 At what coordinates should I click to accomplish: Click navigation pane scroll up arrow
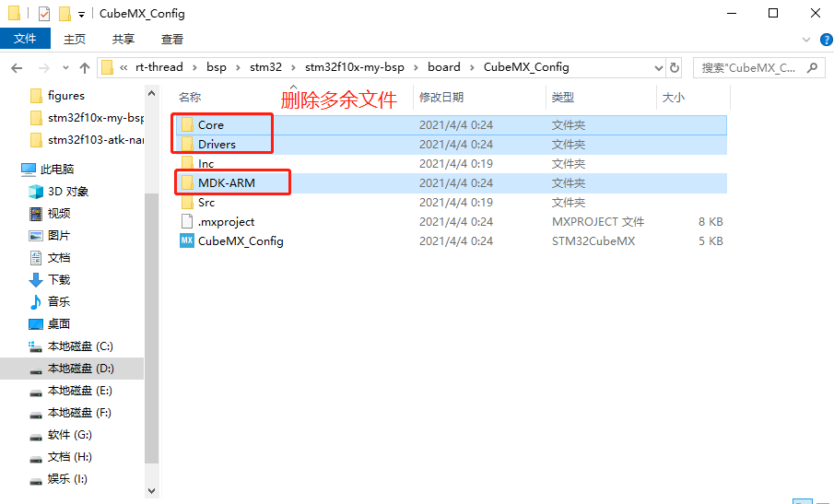click(x=151, y=94)
